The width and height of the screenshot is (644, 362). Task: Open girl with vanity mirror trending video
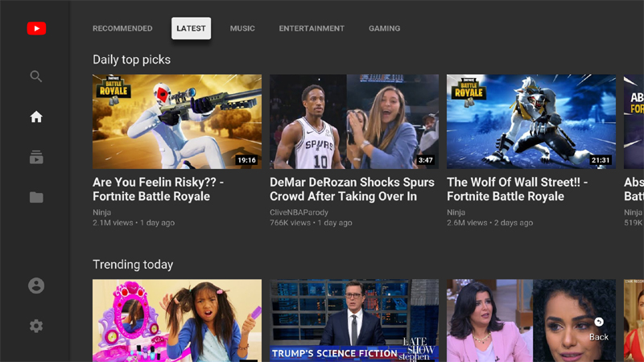tap(177, 320)
